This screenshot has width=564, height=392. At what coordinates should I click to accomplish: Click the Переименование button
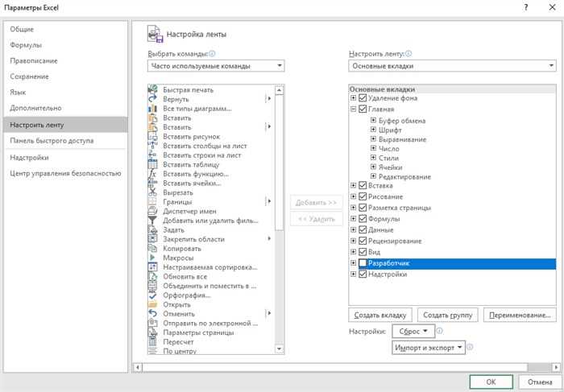pos(520,315)
